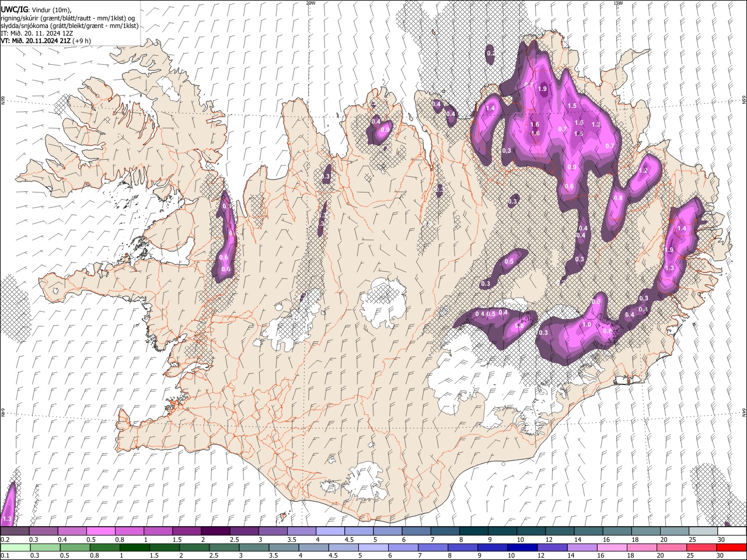Click the light pink 16 rain scale swatch
747x560 pixels.
(612, 547)
